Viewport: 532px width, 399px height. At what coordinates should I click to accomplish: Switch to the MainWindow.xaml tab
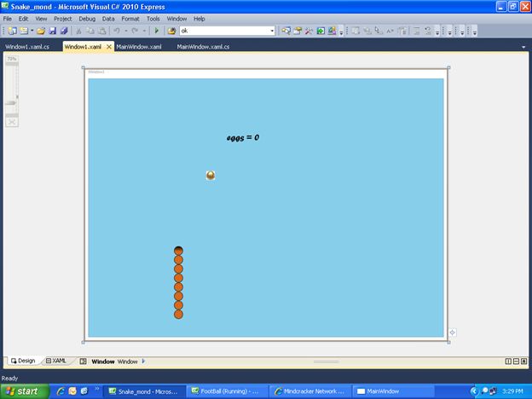point(139,47)
